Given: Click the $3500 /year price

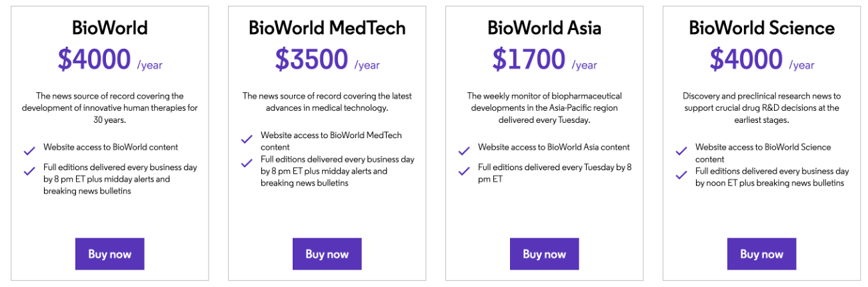Looking at the screenshot, I should pos(327,59).
